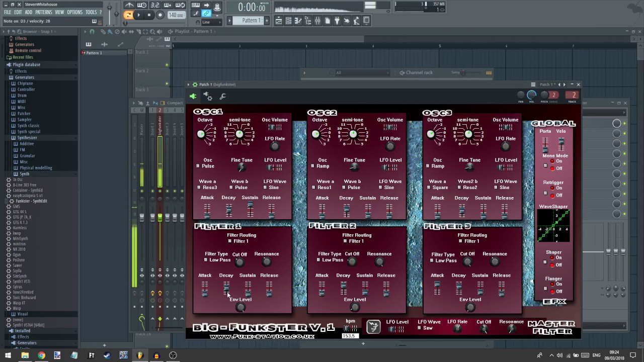Open the FILE menu

[x=8, y=12]
